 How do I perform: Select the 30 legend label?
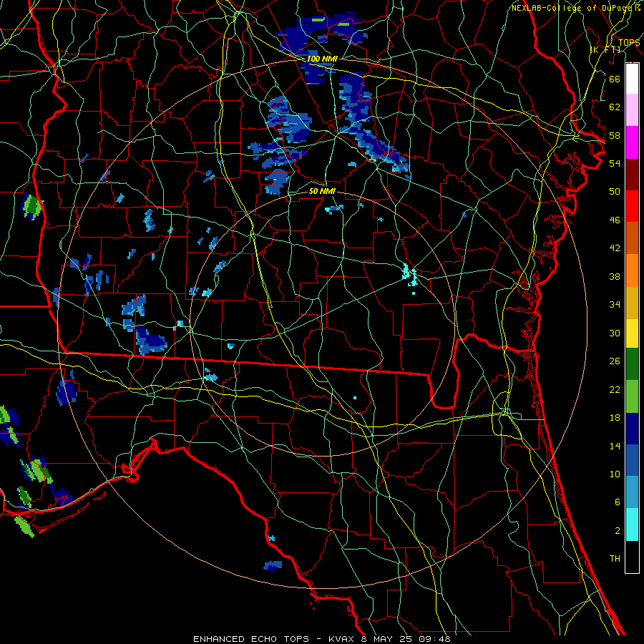[x=615, y=333]
